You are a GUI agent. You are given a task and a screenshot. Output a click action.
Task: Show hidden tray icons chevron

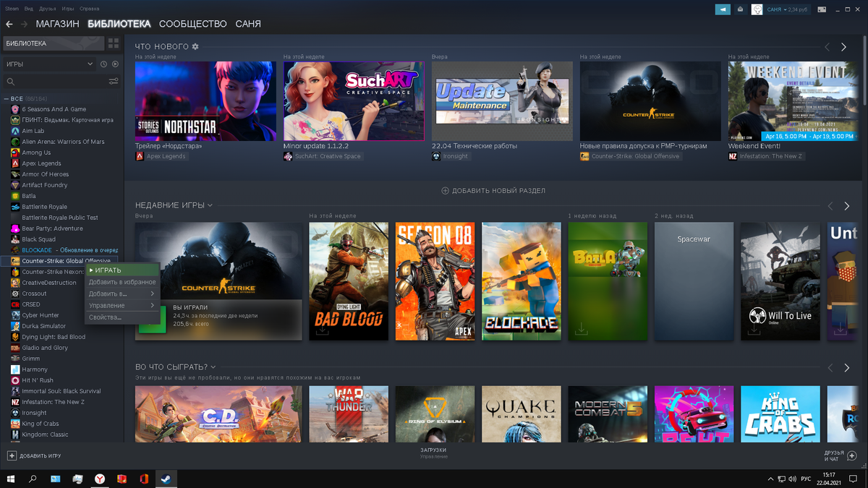point(771,479)
